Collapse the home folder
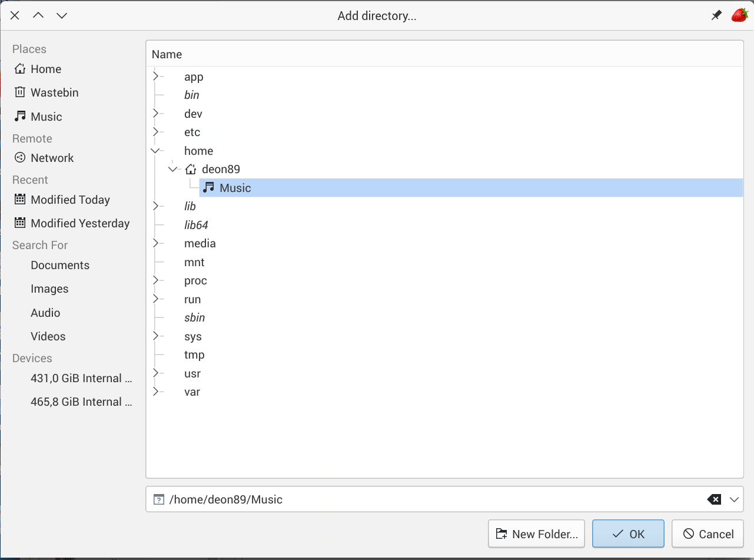Image resolution: width=754 pixels, height=560 pixels. pos(155,151)
